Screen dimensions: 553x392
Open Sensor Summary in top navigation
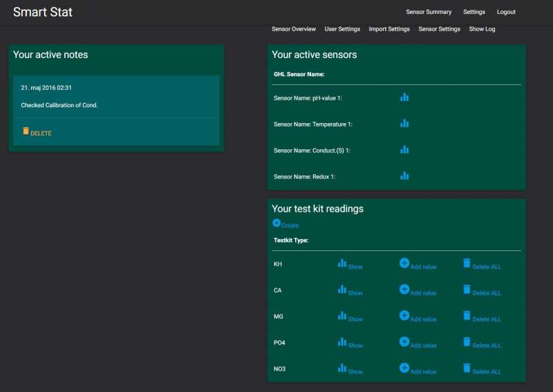[429, 12]
